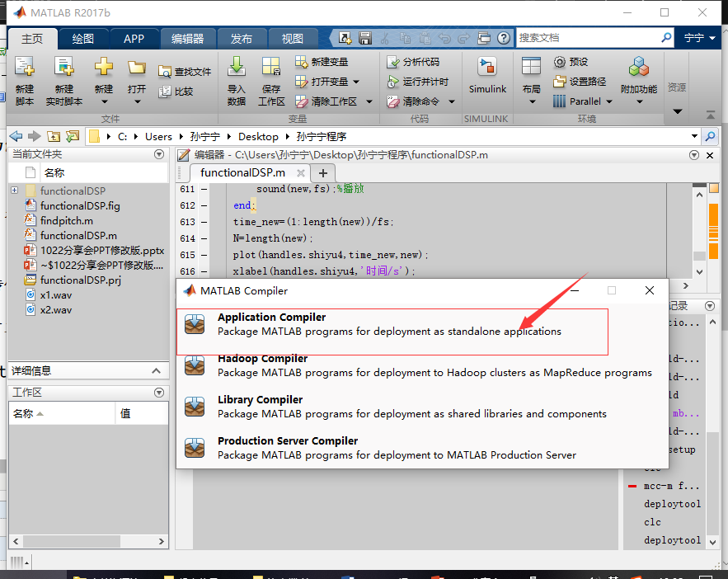Image resolution: width=728 pixels, height=579 pixels.
Task: Click 分析代码 (Analyze Code)
Action: [x=413, y=62]
